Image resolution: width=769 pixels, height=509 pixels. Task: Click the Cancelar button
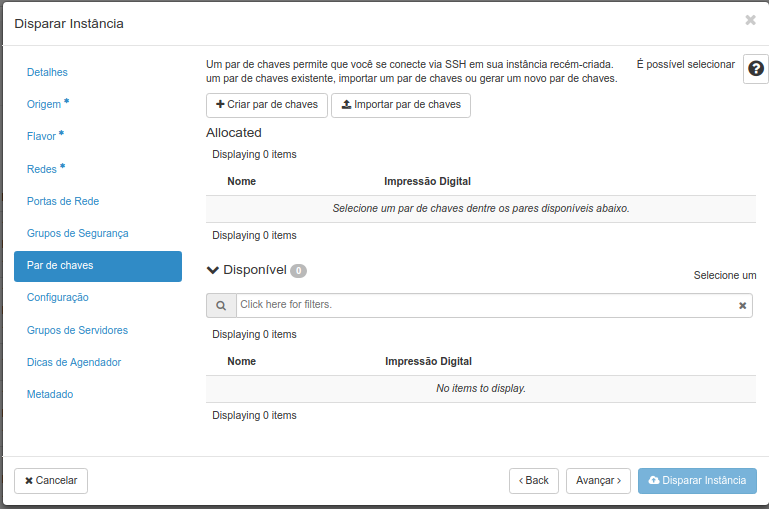[x=51, y=481]
